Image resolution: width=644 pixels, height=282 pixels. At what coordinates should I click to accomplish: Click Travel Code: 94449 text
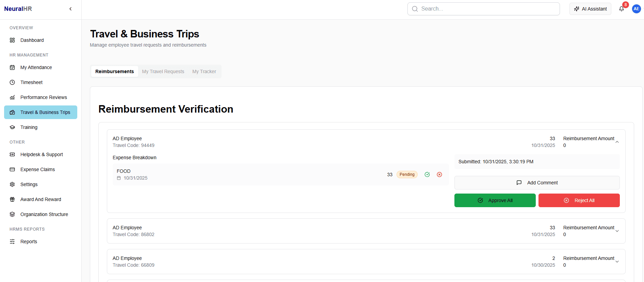point(133,145)
